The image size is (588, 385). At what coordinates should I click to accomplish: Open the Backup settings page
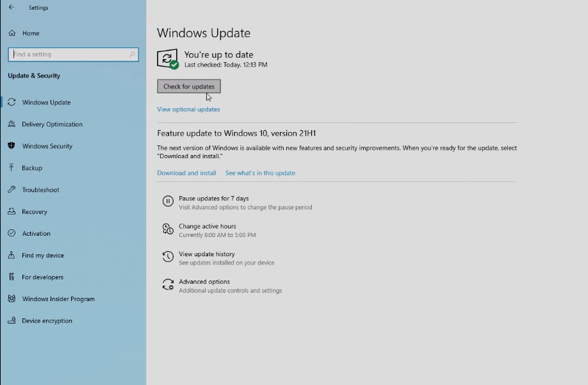32,168
